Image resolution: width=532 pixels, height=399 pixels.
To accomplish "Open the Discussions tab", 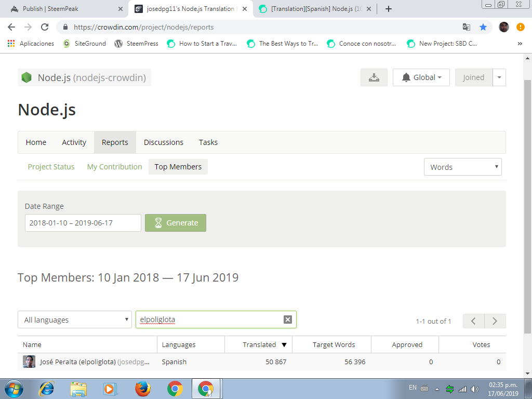I will (x=163, y=142).
